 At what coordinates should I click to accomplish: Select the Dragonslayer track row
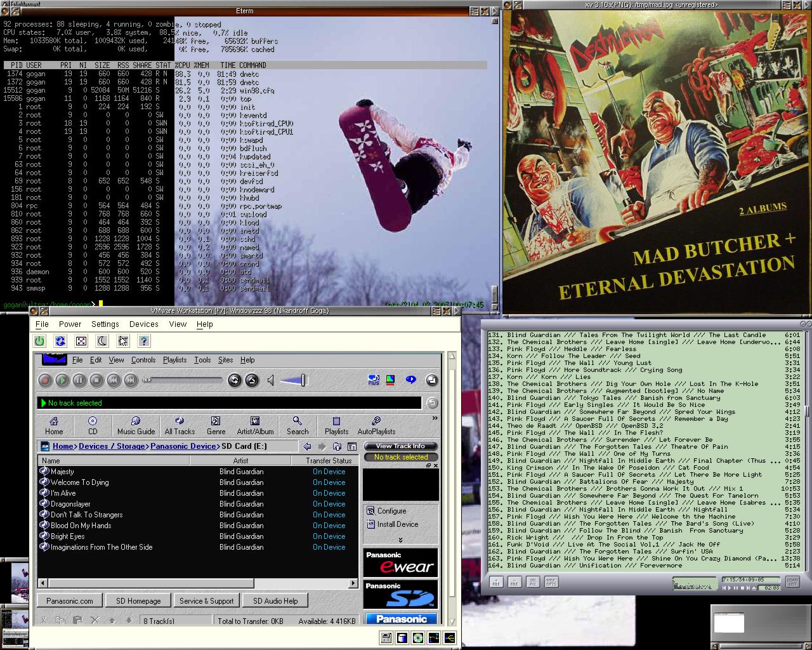coord(197,504)
